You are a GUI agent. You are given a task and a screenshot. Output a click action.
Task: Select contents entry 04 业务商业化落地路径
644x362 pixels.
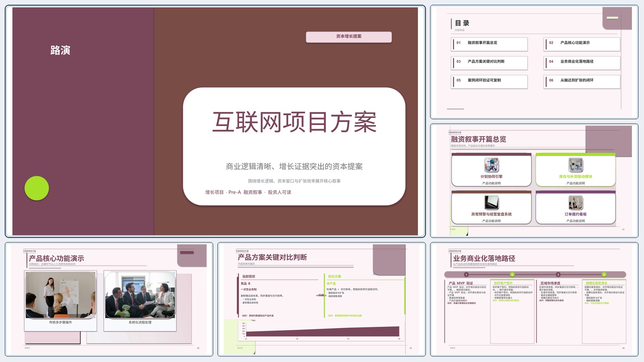pyautogui.click(x=582, y=63)
